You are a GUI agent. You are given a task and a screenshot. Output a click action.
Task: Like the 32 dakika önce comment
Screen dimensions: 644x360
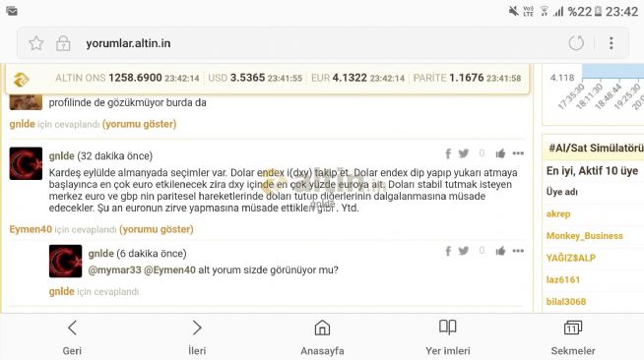(x=500, y=153)
